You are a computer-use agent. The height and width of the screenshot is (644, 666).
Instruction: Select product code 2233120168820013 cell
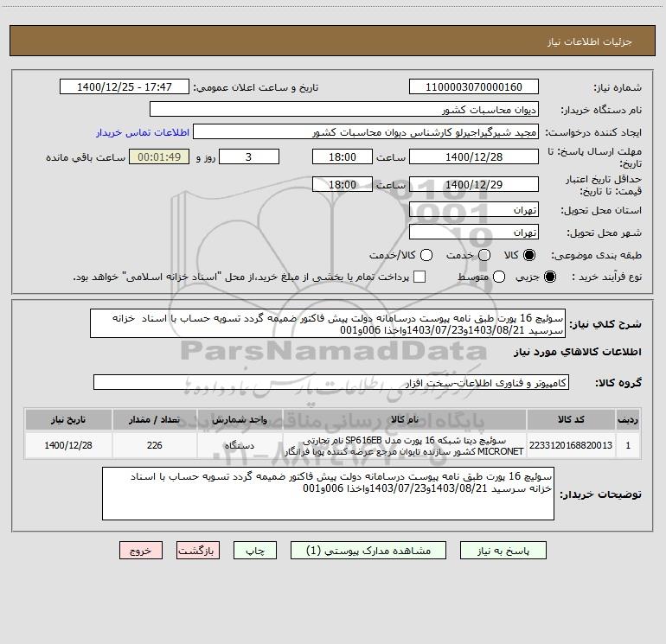[x=571, y=445]
